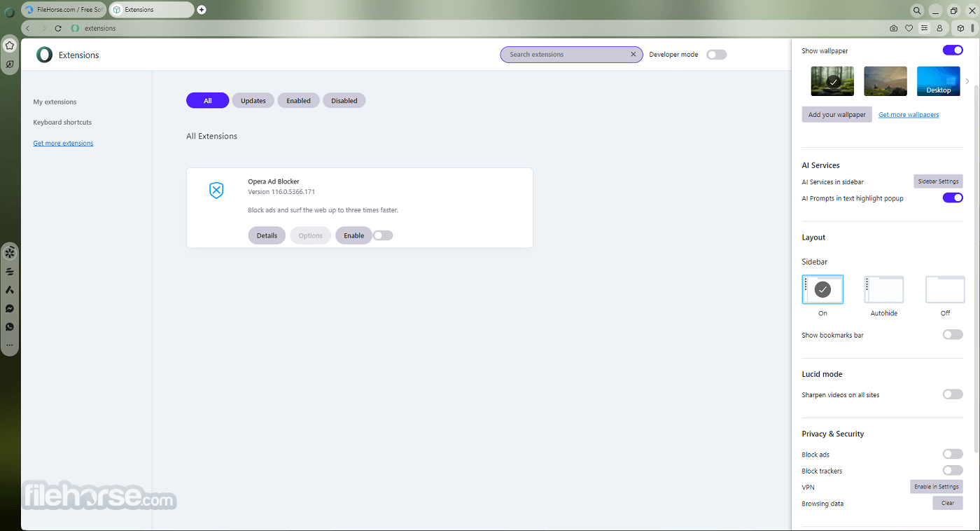Image resolution: width=980 pixels, height=531 pixels.
Task: Clear browsing data with Clear button
Action: 948,503
